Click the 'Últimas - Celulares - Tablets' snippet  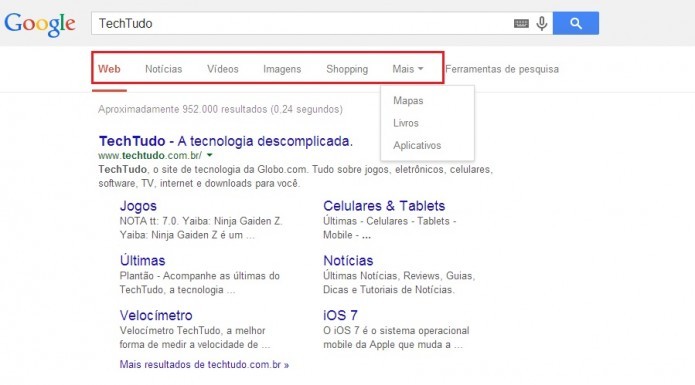tap(390, 228)
